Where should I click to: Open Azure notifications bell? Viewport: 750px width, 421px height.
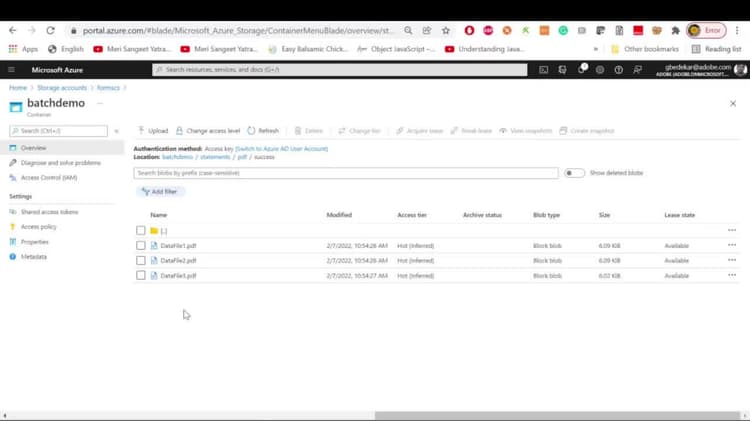point(582,69)
